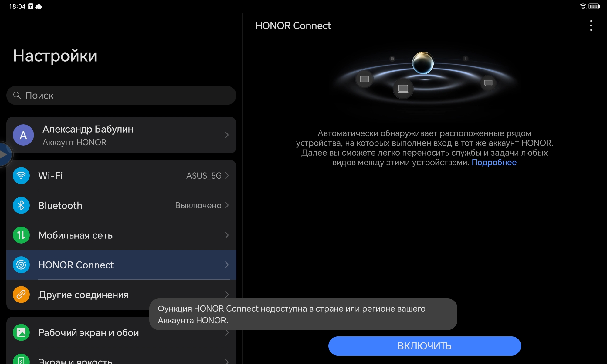This screenshot has width=607, height=364.
Task: Tap the glowing sphere in the illustration
Action: coord(423,63)
